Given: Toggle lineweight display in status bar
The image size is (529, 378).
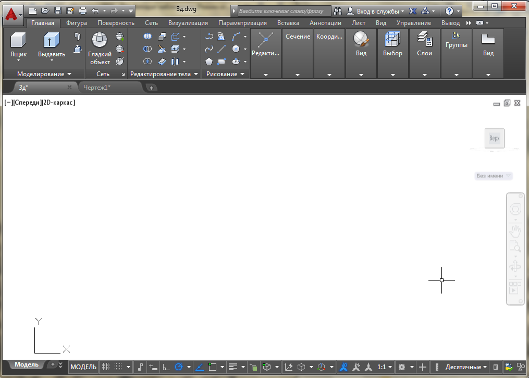Looking at the screenshot, I should 233,367.
